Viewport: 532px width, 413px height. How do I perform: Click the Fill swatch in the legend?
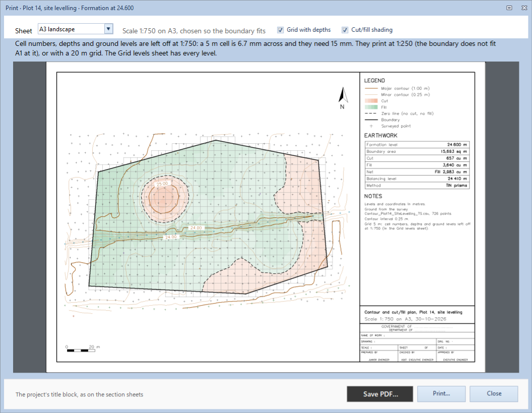coord(371,107)
